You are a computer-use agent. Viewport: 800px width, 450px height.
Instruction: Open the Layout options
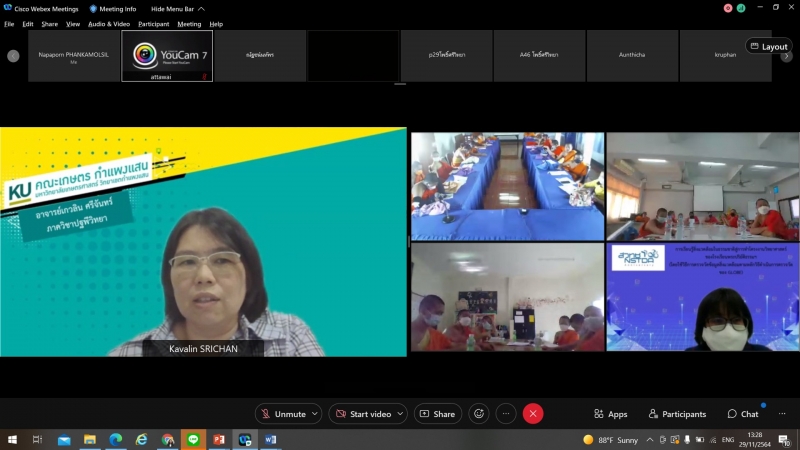point(768,46)
